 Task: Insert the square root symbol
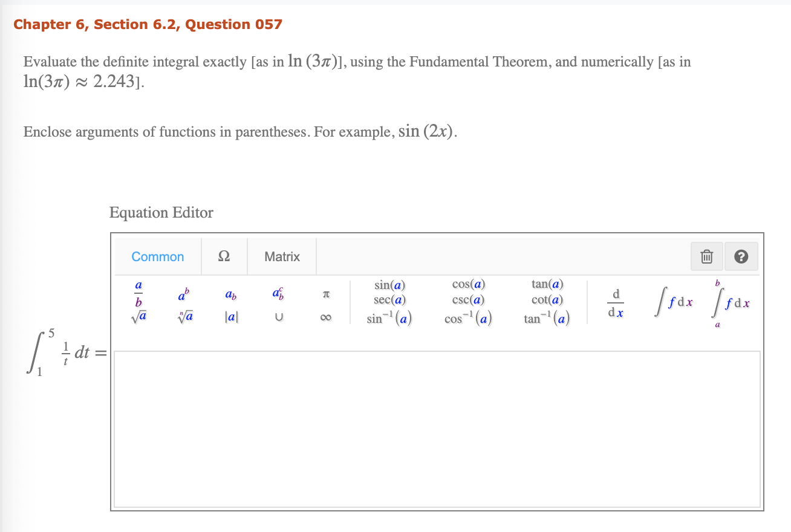point(138,317)
